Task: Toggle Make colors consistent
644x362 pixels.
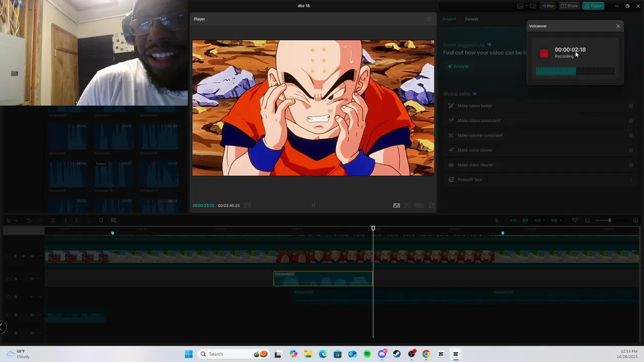Action: tap(631, 121)
